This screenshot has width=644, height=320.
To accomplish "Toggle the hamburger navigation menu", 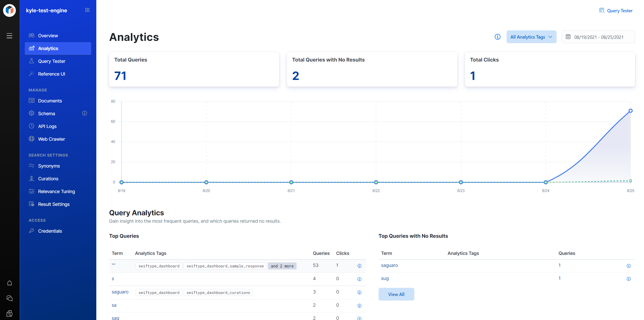I will click(x=9, y=36).
